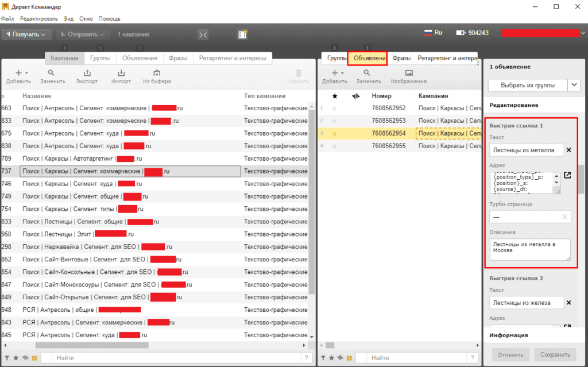Open the Редактировать menu

point(38,18)
